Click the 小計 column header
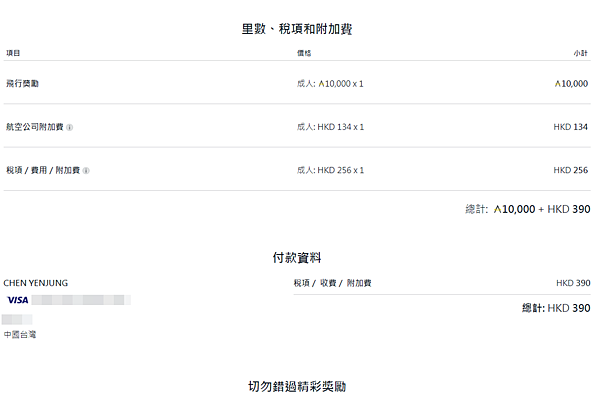The height and width of the screenshot is (403, 600). pyautogui.click(x=580, y=52)
